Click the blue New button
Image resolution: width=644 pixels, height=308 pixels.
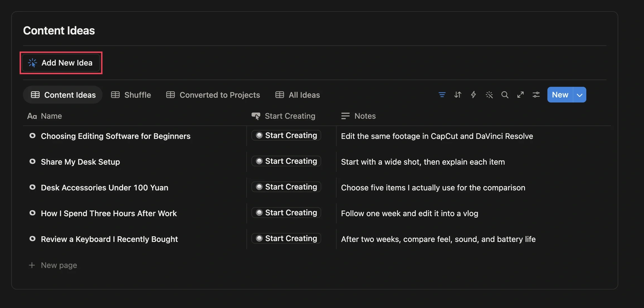[x=560, y=95]
